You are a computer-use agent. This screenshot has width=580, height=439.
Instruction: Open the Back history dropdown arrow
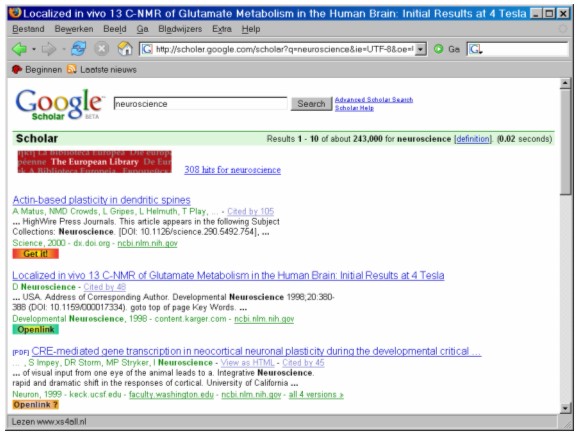coord(34,49)
